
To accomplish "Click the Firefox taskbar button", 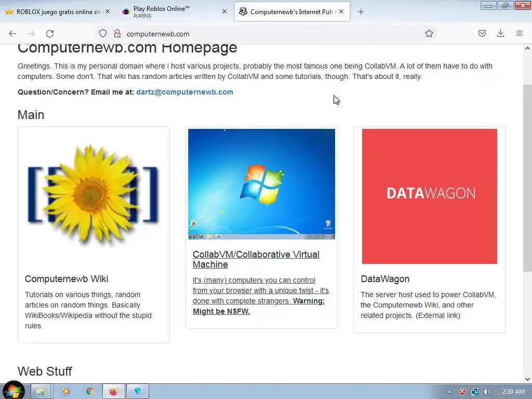I will point(113,392).
